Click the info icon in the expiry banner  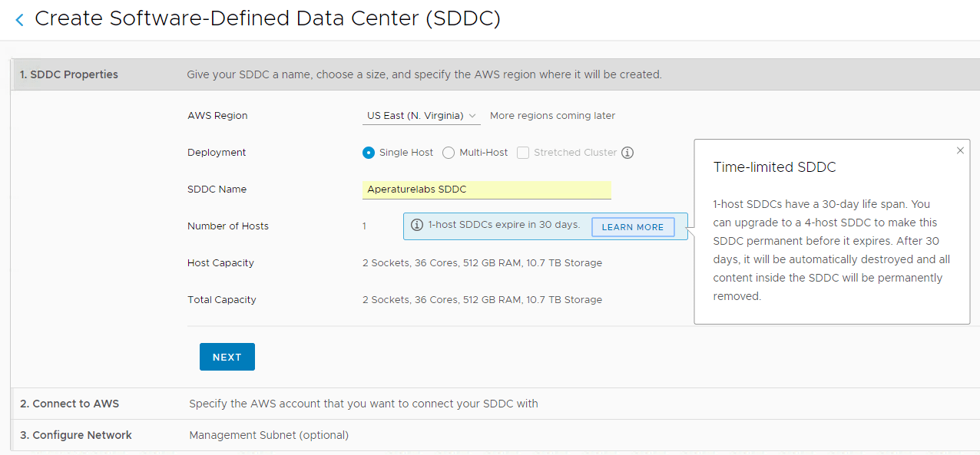click(417, 226)
